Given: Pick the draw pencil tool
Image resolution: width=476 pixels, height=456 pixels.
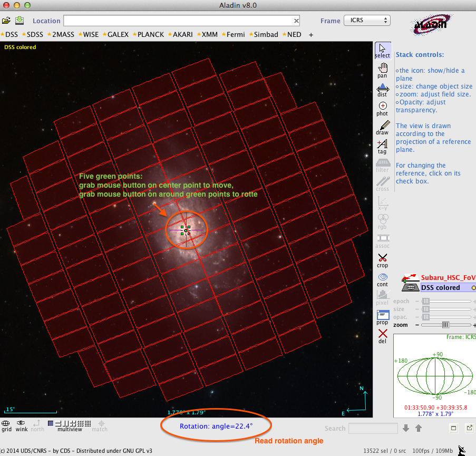Looking at the screenshot, I should click(x=382, y=128).
